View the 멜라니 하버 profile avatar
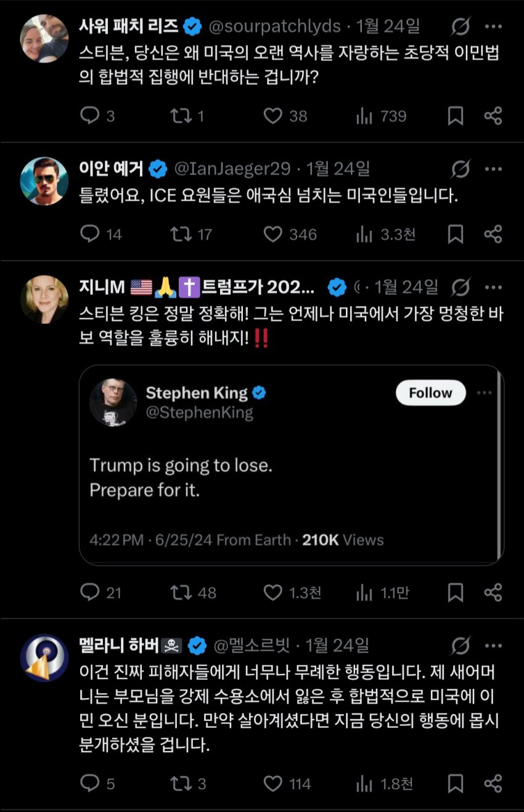524x812 pixels. (44, 657)
